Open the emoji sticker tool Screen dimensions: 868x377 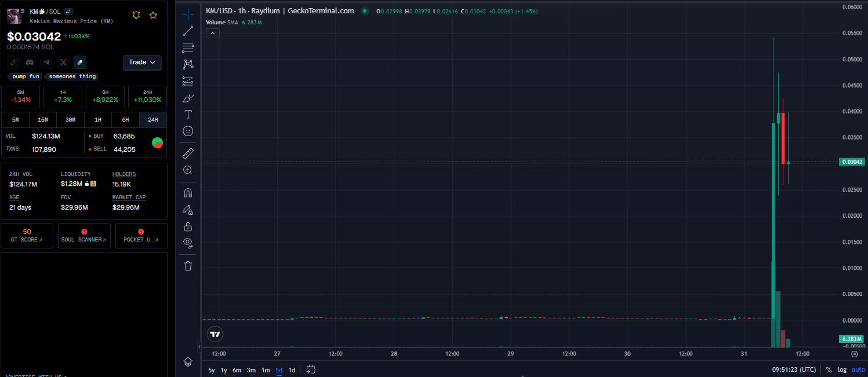pos(187,131)
